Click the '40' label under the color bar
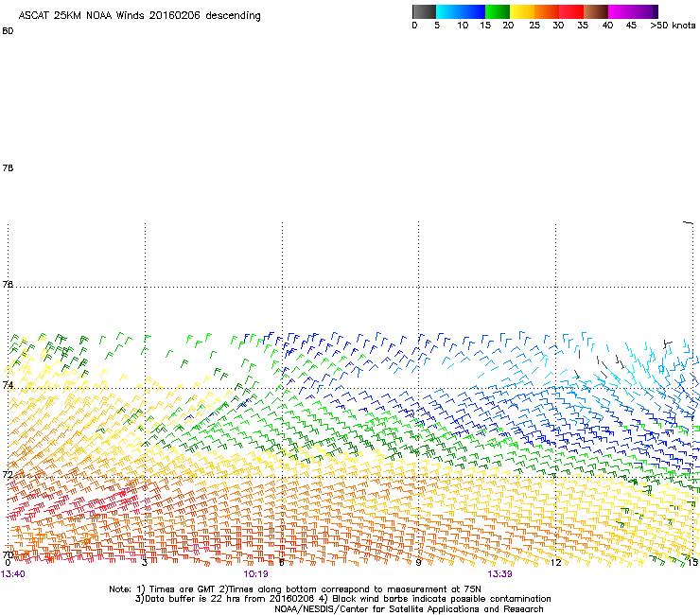 (x=607, y=26)
